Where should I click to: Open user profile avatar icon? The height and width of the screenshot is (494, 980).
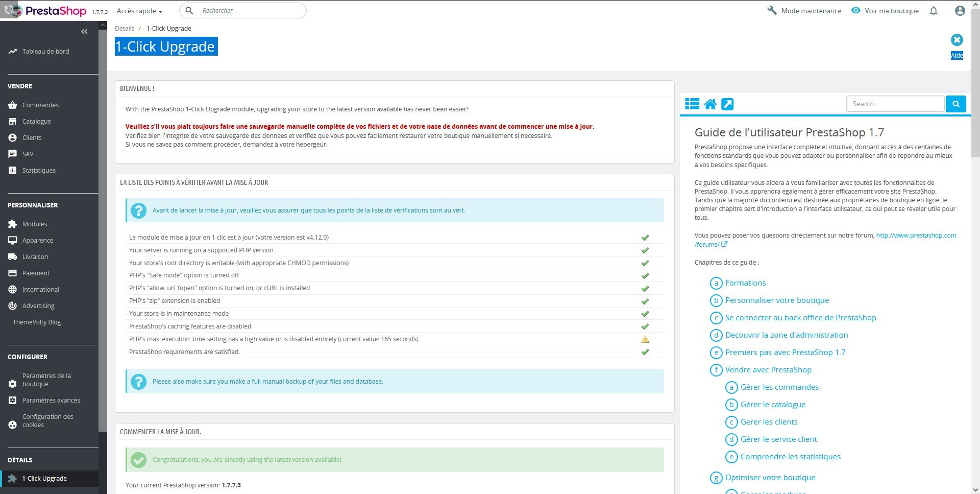click(960, 11)
